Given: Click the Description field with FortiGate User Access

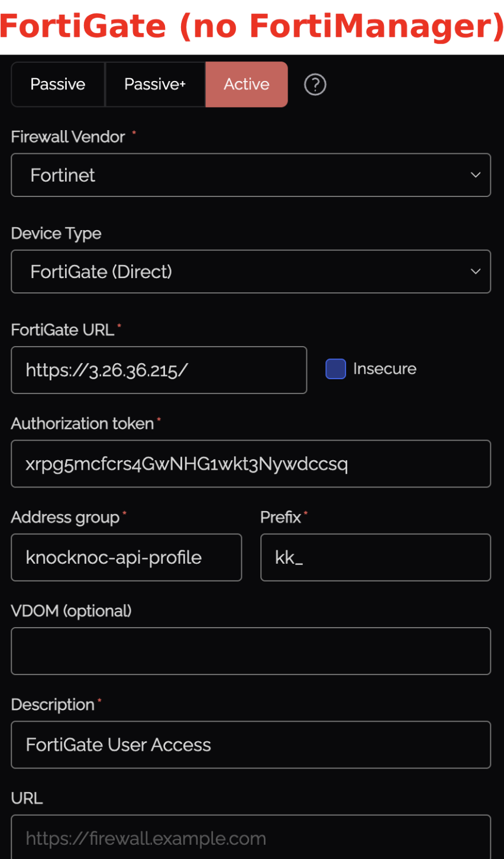Looking at the screenshot, I should (251, 744).
